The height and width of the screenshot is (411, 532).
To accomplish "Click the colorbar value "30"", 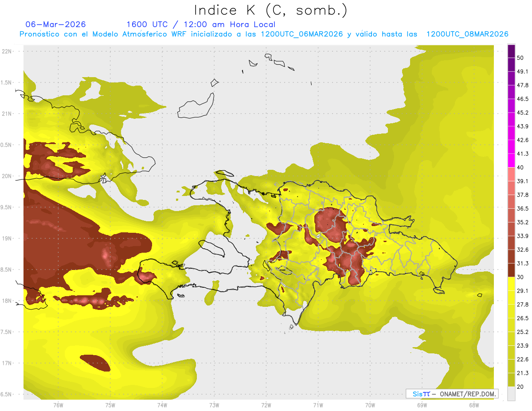I will [520, 277].
